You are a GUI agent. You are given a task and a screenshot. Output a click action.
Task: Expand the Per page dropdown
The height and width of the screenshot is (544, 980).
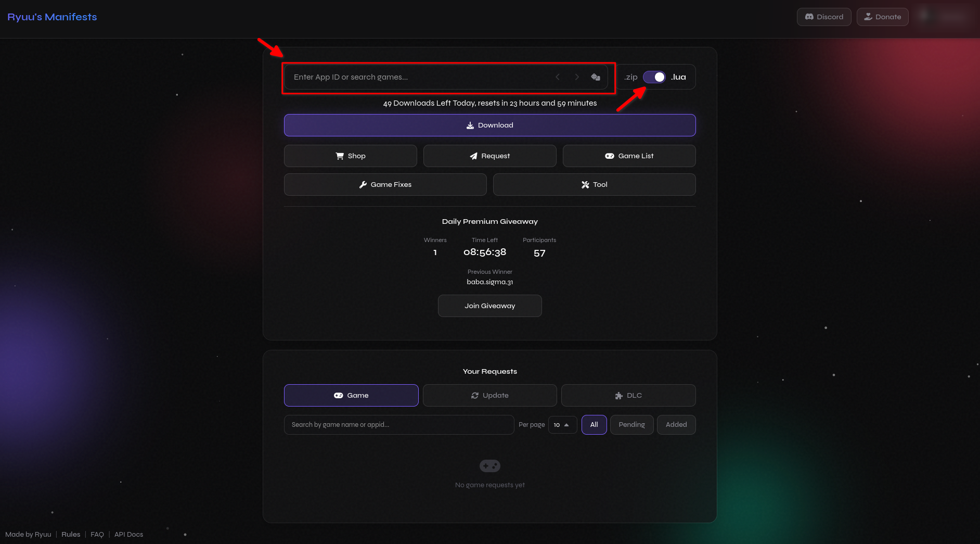click(x=562, y=425)
